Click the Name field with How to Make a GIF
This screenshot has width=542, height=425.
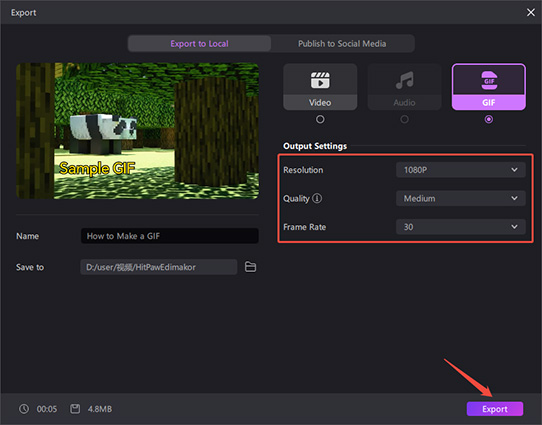click(170, 236)
